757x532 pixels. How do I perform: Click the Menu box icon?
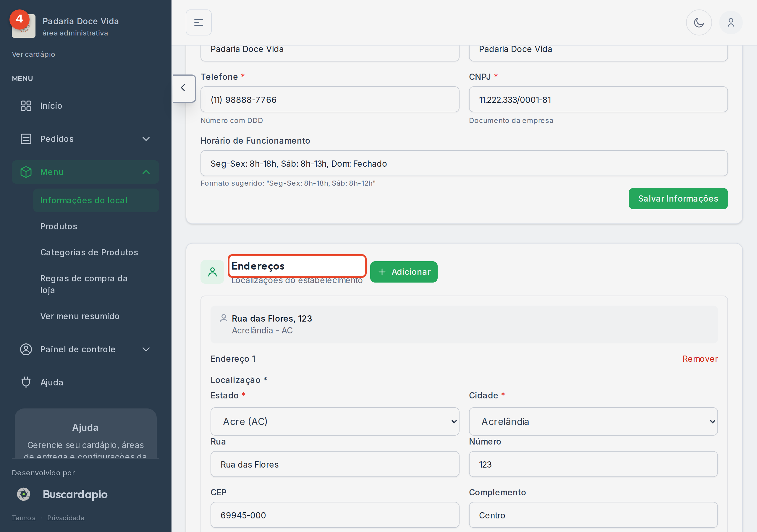tap(26, 172)
